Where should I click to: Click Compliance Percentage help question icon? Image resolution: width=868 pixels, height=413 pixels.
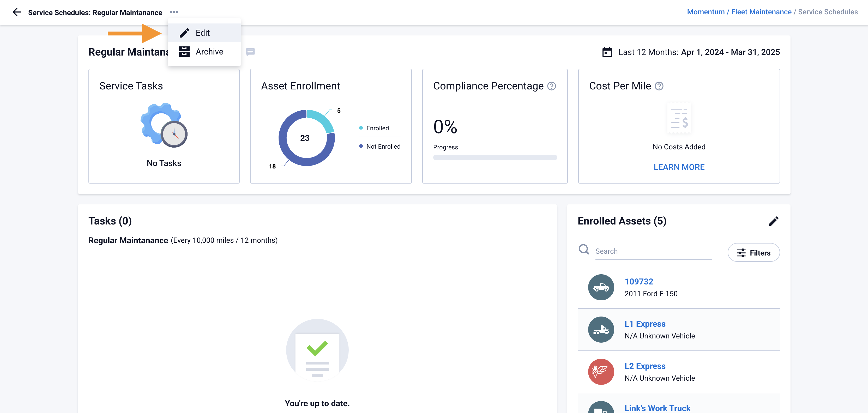tap(552, 86)
